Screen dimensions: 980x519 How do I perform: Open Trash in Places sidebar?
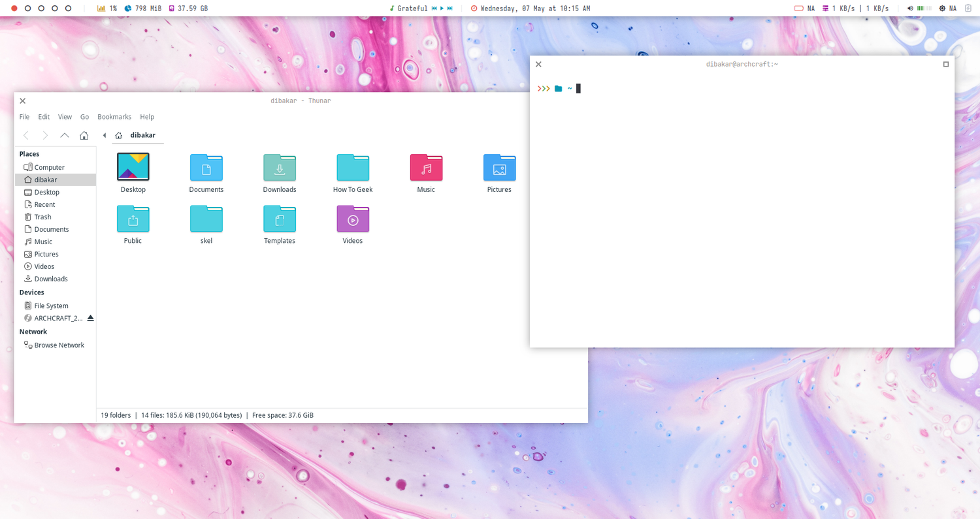pos(55,217)
